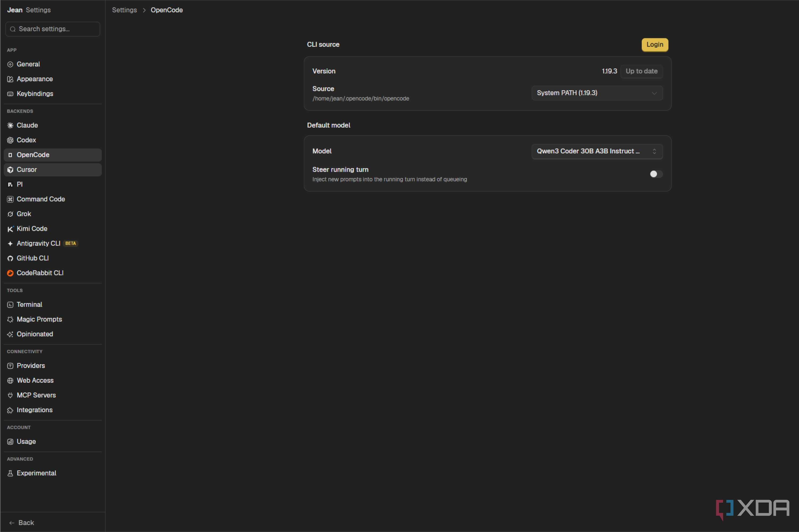Viewport: 799px width, 532px height.
Task: Open the Opinionated tools page
Action: tap(53, 334)
